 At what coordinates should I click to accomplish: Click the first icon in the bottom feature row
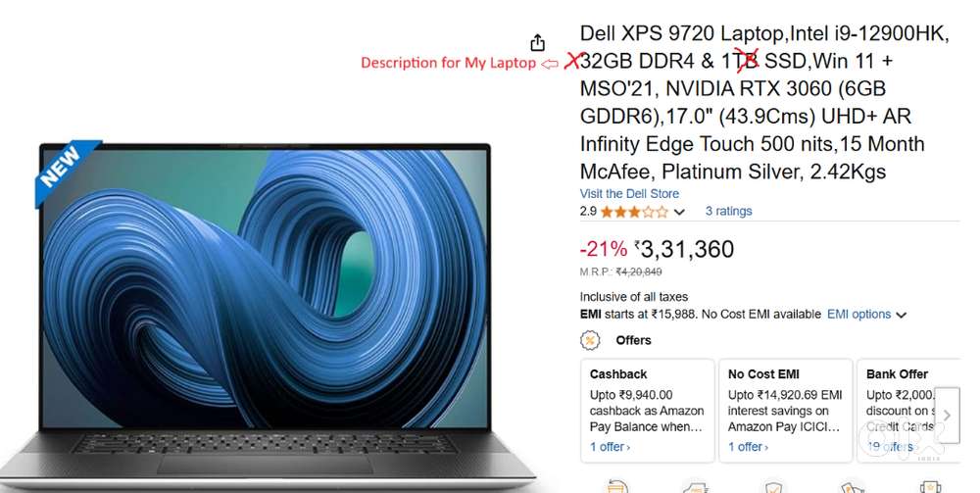[x=616, y=487]
